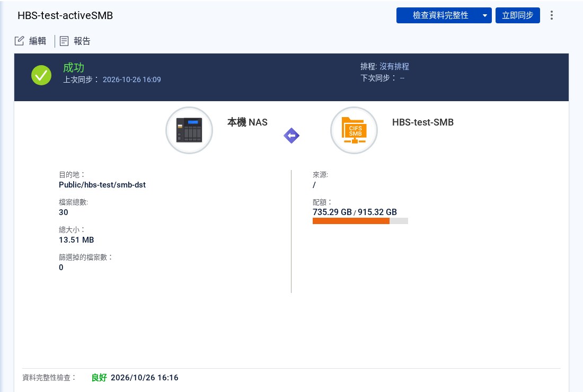Click the 篩選掉的檔案數 label
This screenshot has height=392, width=583.
(85, 257)
